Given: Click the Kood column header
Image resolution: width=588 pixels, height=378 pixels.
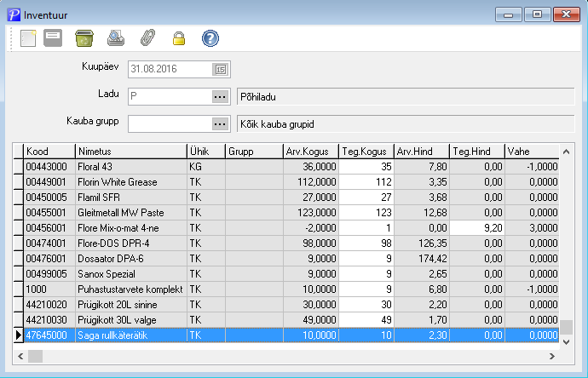Looking at the screenshot, I should click(49, 152).
